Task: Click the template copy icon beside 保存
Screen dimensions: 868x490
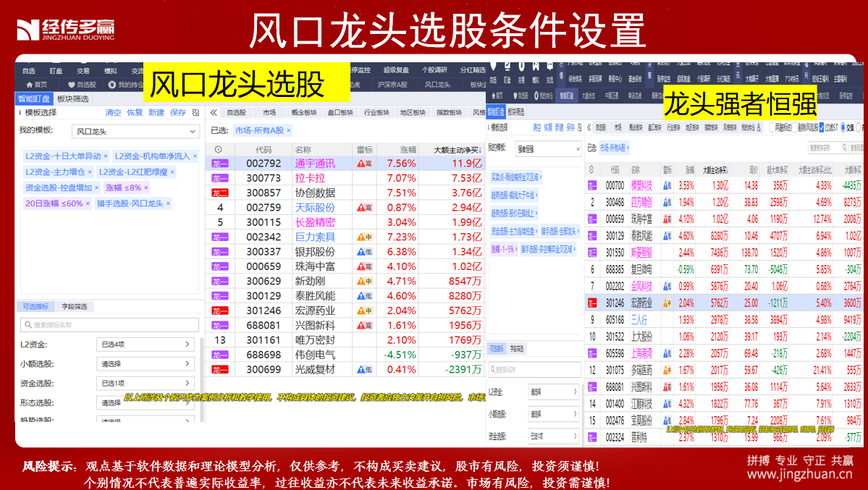Action: 195,113
